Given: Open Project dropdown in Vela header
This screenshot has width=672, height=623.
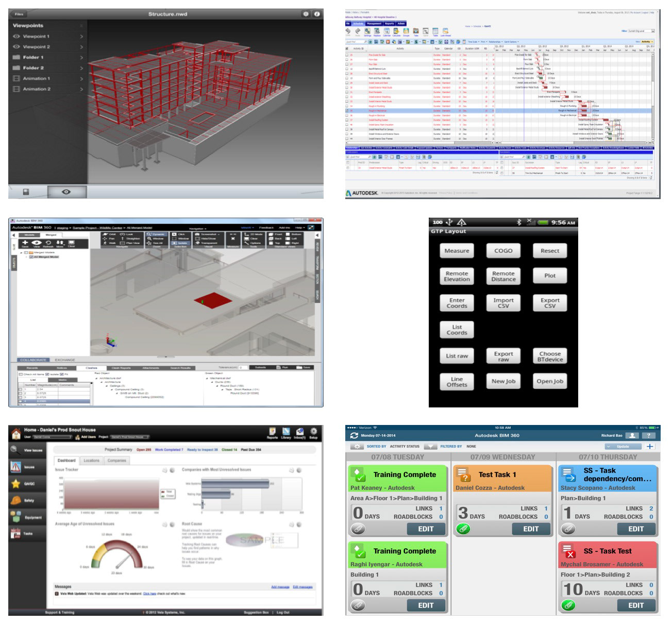Looking at the screenshot, I should tap(130, 437).
